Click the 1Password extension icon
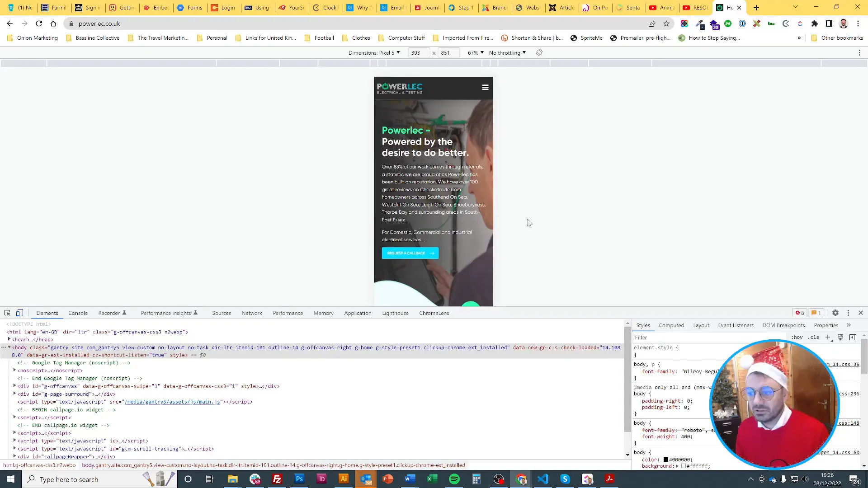 [742, 23]
